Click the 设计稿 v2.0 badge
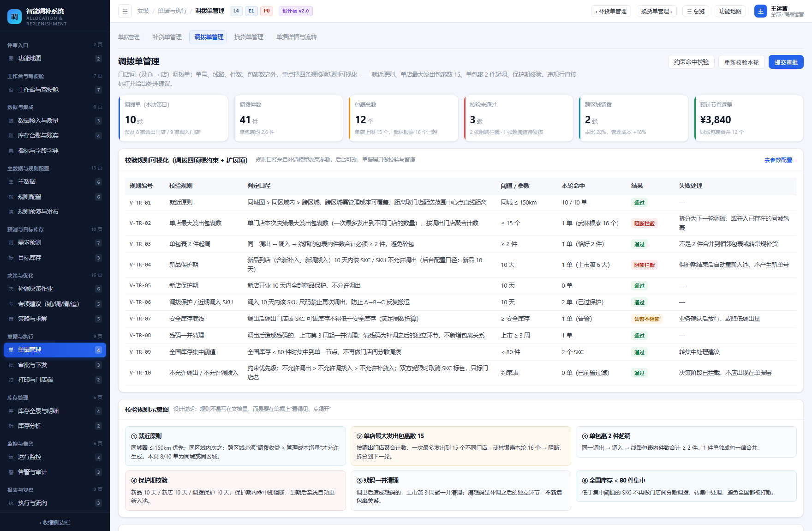The image size is (812, 531). coord(296,11)
